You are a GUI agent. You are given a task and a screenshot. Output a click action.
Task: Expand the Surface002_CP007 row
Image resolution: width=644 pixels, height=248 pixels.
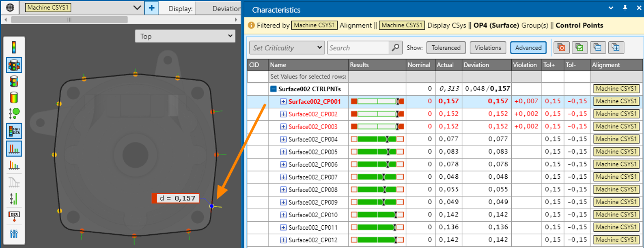pyautogui.click(x=283, y=177)
